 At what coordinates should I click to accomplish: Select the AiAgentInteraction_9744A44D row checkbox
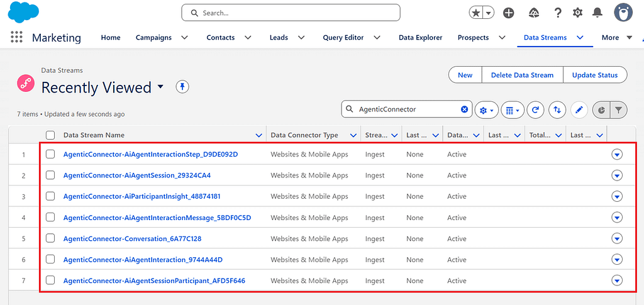[50, 260]
